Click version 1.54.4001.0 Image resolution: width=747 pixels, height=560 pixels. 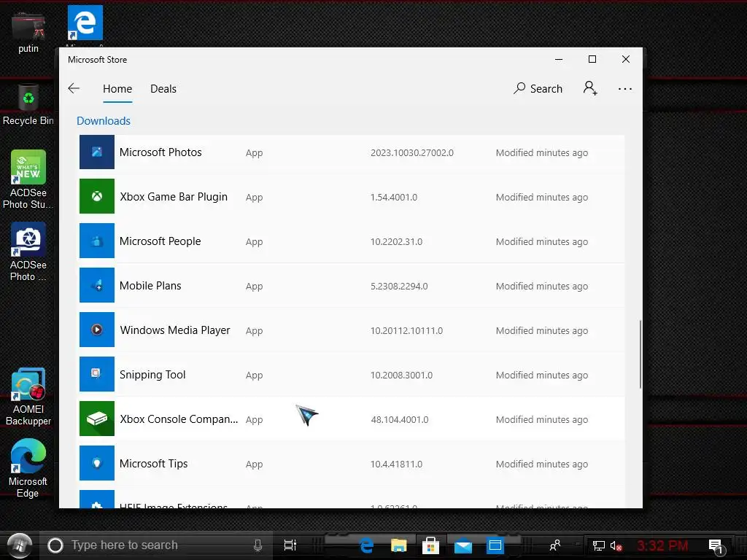tap(394, 197)
